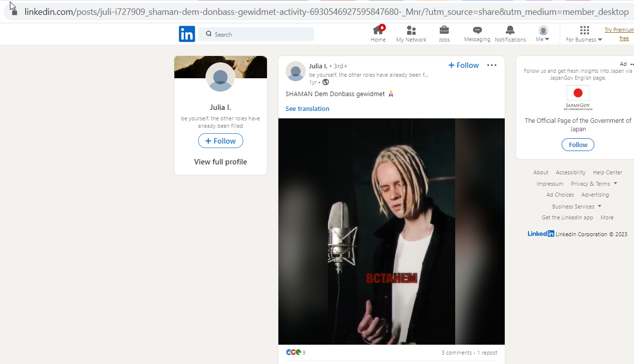Open the Help Center footer link
The height and width of the screenshot is (364, 634).
coord(608,172)
